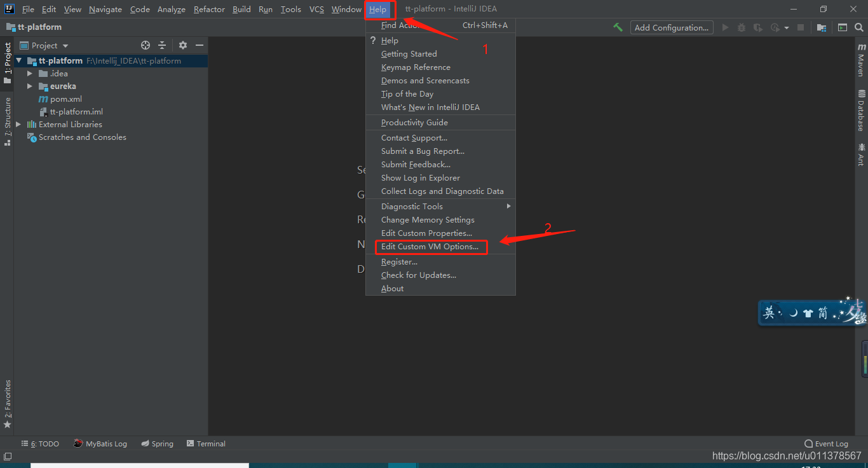Screen dimensions: 868x468
Task: Expand the Diagnostic Tools submenu
Action: (440, 206)
